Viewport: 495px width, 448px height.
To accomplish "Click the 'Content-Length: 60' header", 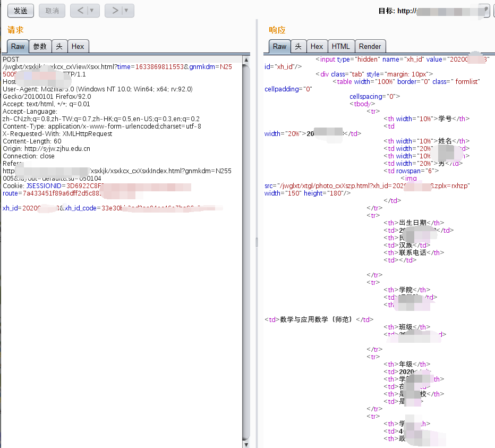I will pyautogui.click(x=32, y=141).
